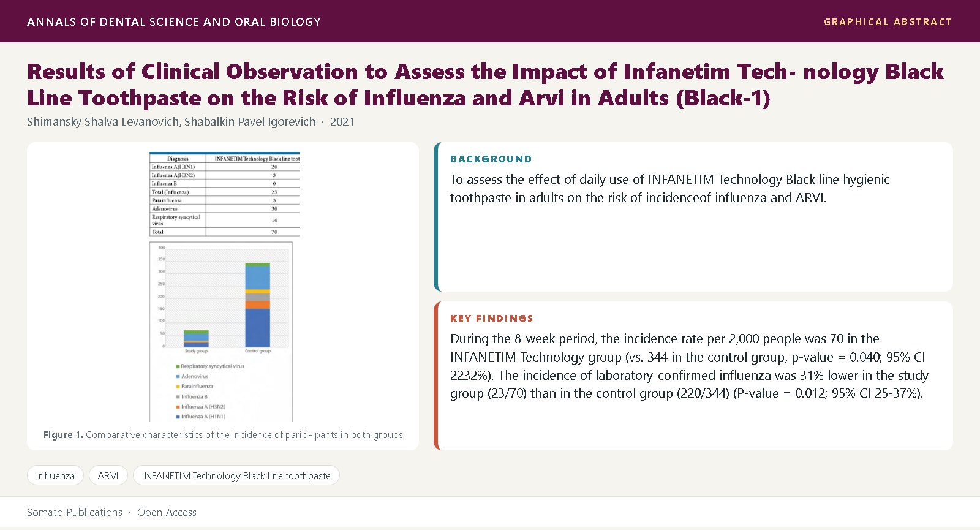980x530 pixels.
Task: Click the final Total row in the table
Action: click(225, 232)
